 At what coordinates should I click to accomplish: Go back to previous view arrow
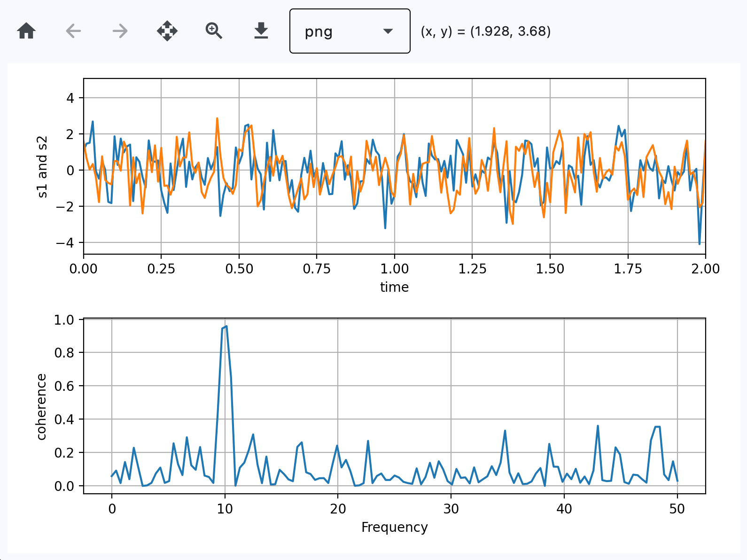pyautogui.click(x=73, y=31)
